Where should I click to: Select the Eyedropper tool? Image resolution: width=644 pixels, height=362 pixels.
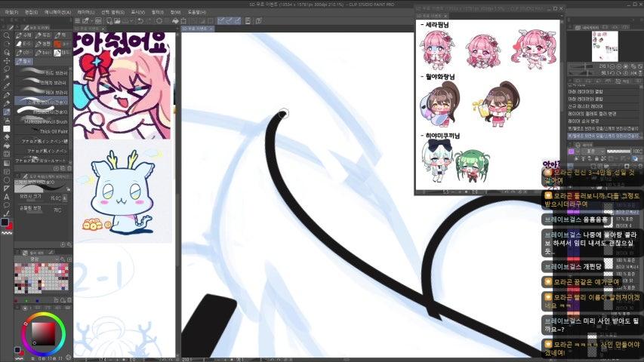(x=7, y=86)
